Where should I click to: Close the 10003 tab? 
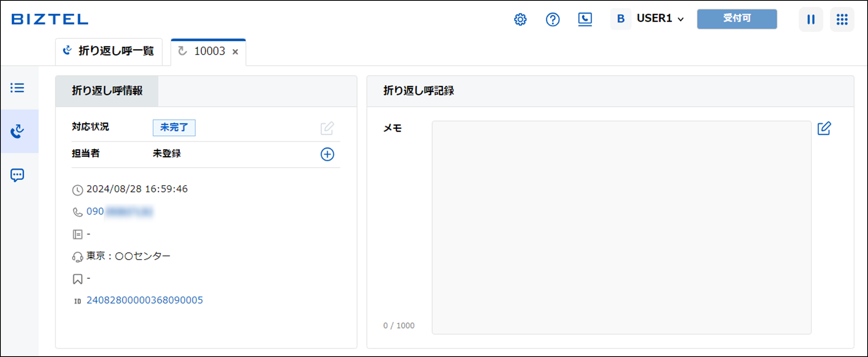pyautogui.click(x=235, y=52)
